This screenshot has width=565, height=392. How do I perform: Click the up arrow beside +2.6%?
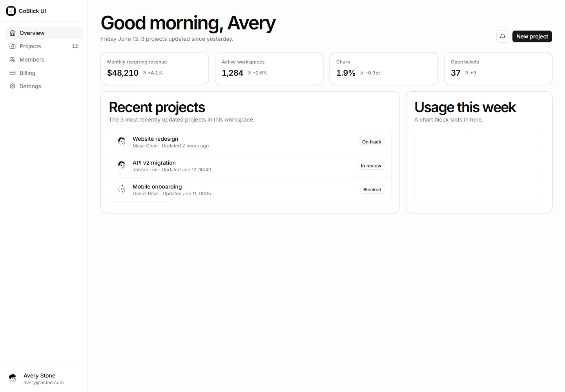click(x=249, y=73)
